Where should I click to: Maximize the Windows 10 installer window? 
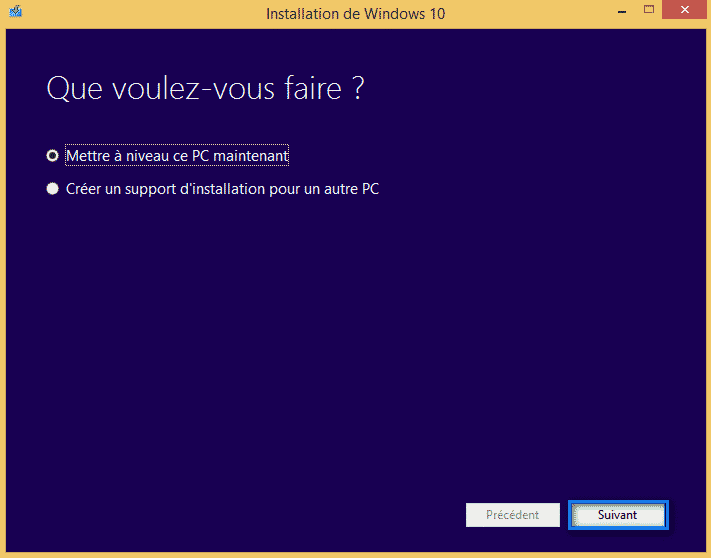click(x=648, y=11)
